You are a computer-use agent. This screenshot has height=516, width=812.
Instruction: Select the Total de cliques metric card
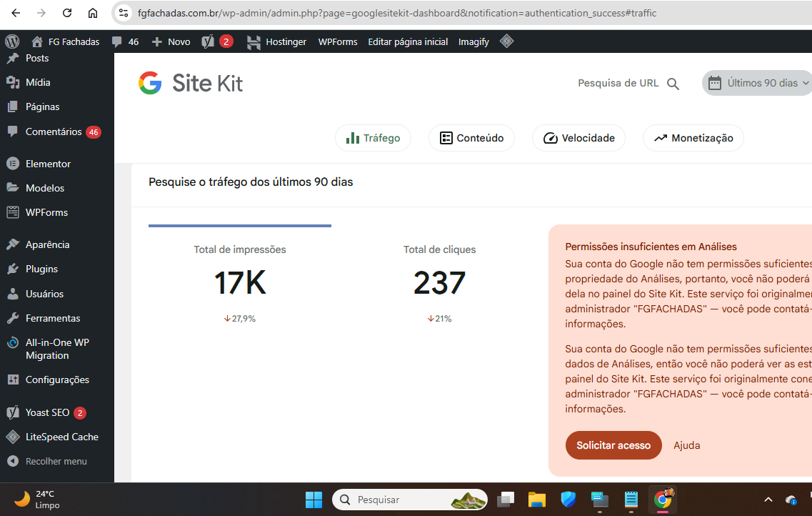tap(439, 284)
